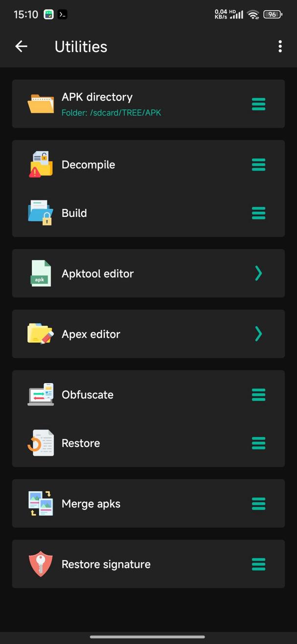Screen dimensions: 297x644
Task: Expand Apex editor with its chevron
Action: click(258, 334)
